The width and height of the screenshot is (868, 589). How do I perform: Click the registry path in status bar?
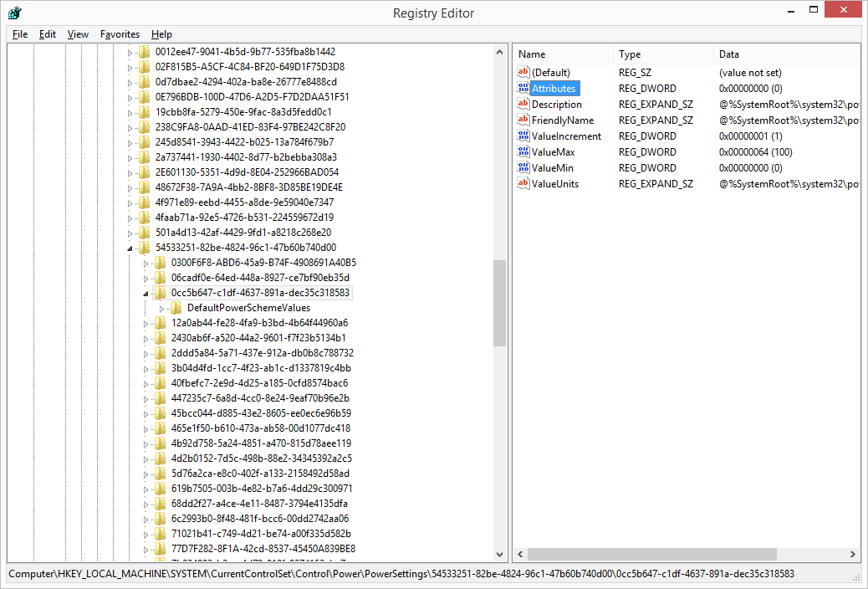tap(401, 573)
